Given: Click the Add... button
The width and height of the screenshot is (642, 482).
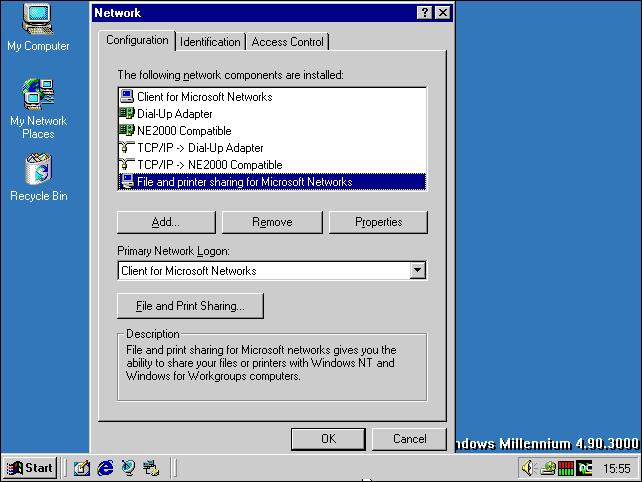Looking at the screenshot, I should (166, 222).
